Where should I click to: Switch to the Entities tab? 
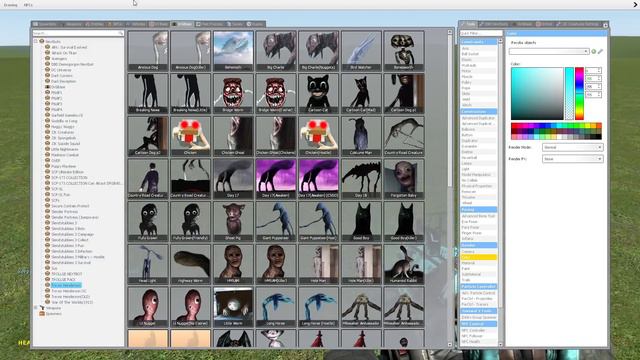(x=95, y=24)
